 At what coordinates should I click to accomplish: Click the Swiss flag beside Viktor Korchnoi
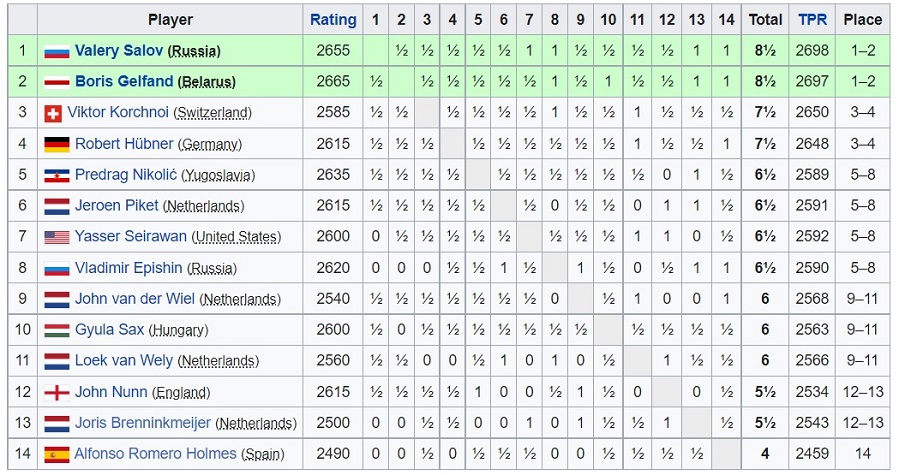point(53,114)
